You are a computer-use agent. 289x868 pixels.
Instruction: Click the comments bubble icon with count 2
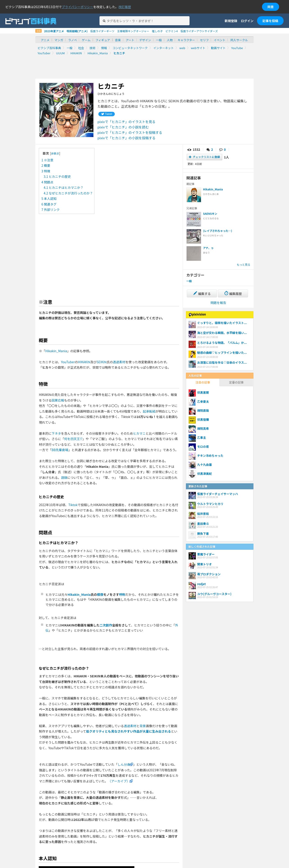click(x=208, y=150)
